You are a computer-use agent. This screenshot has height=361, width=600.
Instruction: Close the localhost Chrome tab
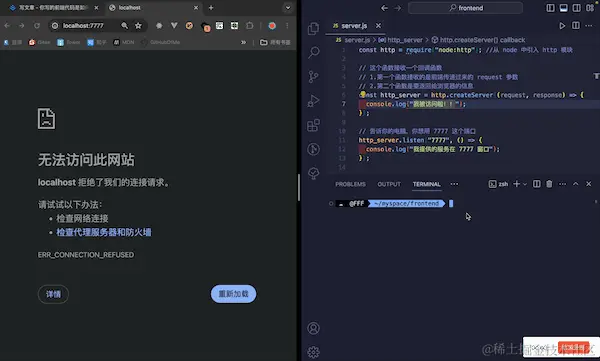tap(196, 8)
